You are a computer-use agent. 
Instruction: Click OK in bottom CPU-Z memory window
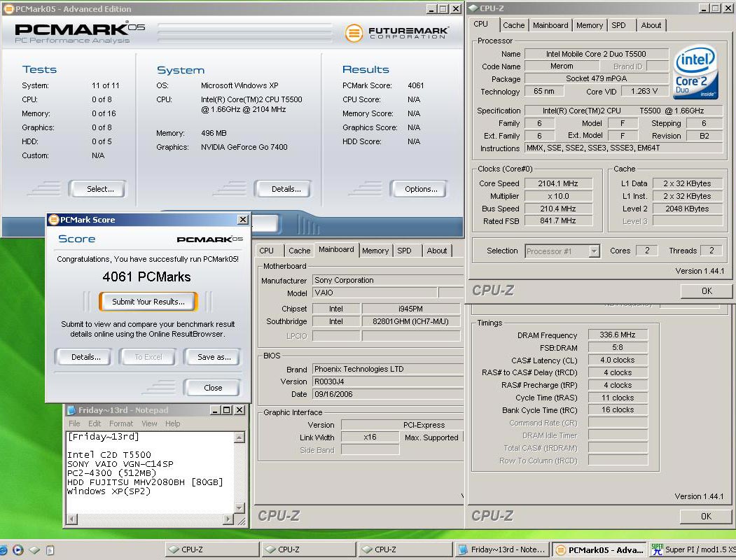(706, 516)
